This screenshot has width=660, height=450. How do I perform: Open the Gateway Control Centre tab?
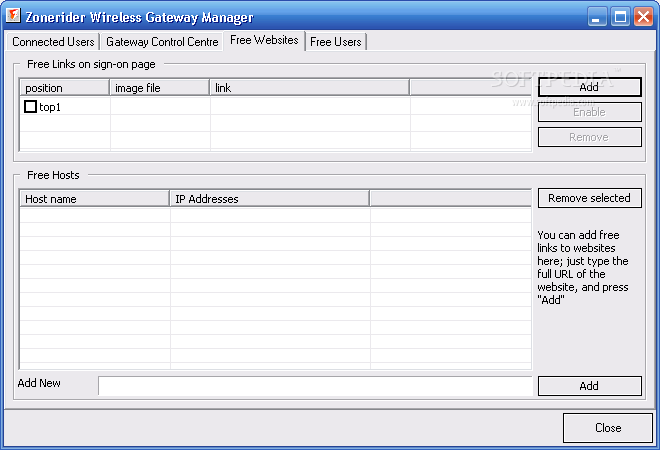pyautogui.click(x=162, y=42)
